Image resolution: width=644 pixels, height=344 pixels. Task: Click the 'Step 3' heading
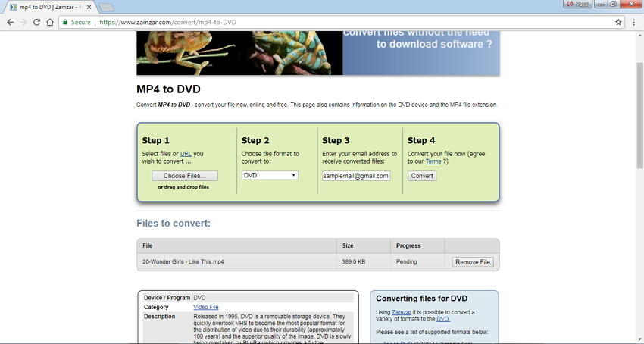click(x=336, y=141)
